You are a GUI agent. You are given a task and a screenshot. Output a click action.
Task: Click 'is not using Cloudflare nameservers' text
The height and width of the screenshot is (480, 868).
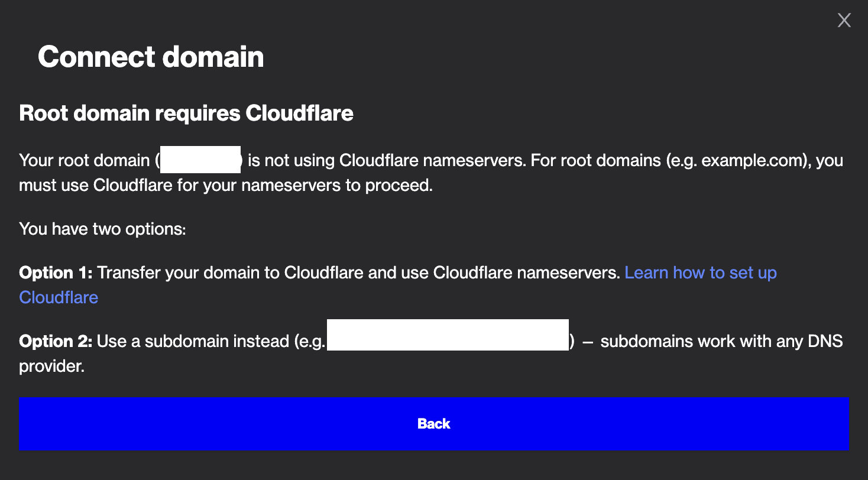pyautogui.click(x=386, y=161)
